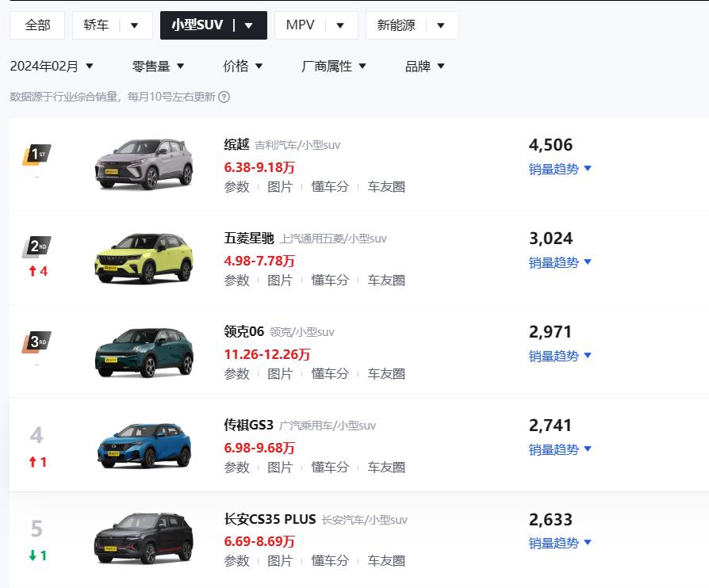This screenshot has width=709, height=588.
Task: Open the 长安CS35 PLUS model title link
Action: tap(270, 519)
